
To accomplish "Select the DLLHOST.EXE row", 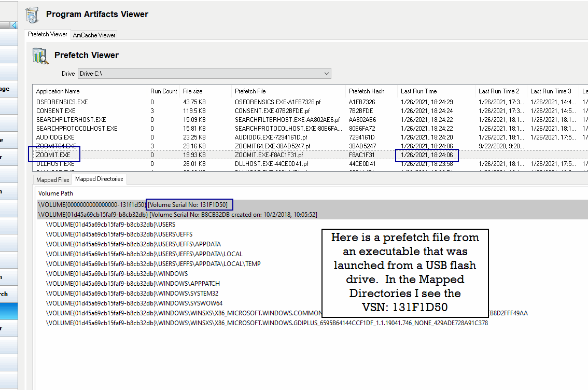I will coord(310,164).
